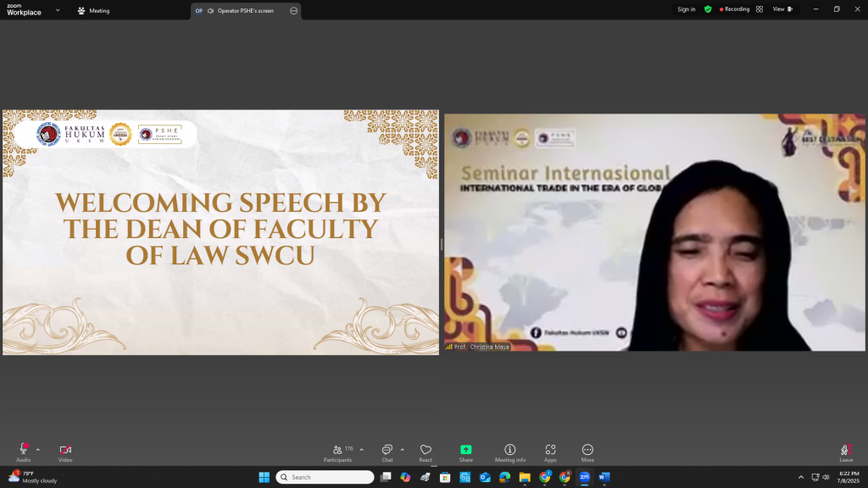This screenshot has height=488, width=868.
Task: Turn on Video camera in Zoom
Action: (65, 450)
